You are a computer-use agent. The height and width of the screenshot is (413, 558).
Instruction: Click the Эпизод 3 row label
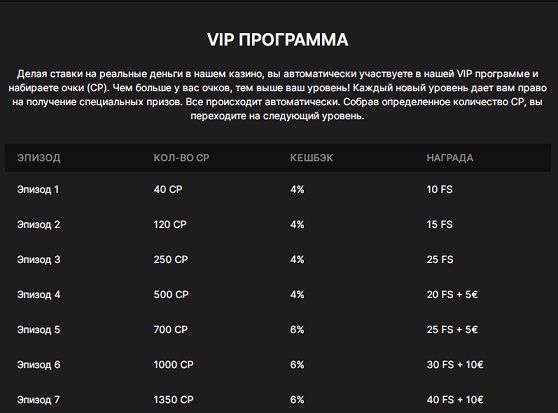38,260
